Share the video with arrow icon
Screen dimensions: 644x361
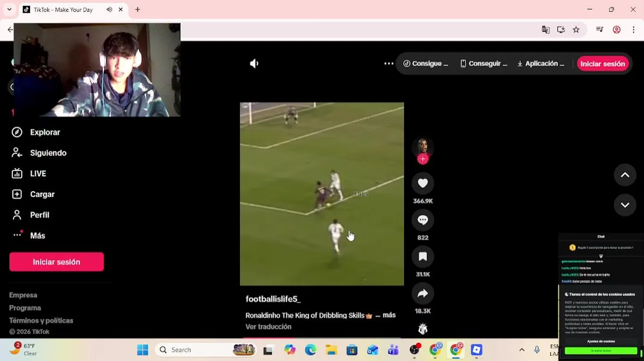pos(423,293)
